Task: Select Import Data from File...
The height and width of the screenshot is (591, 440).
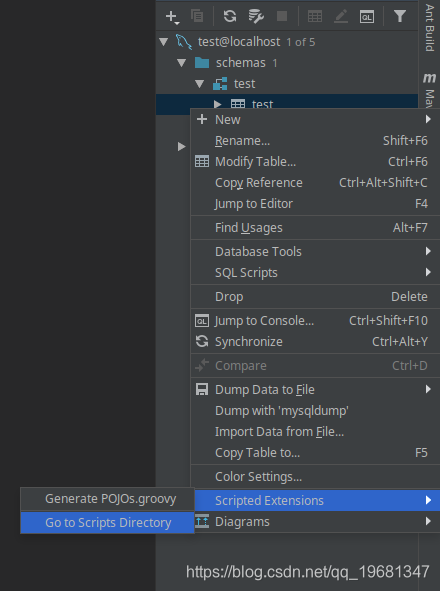Action: [315, 432]
